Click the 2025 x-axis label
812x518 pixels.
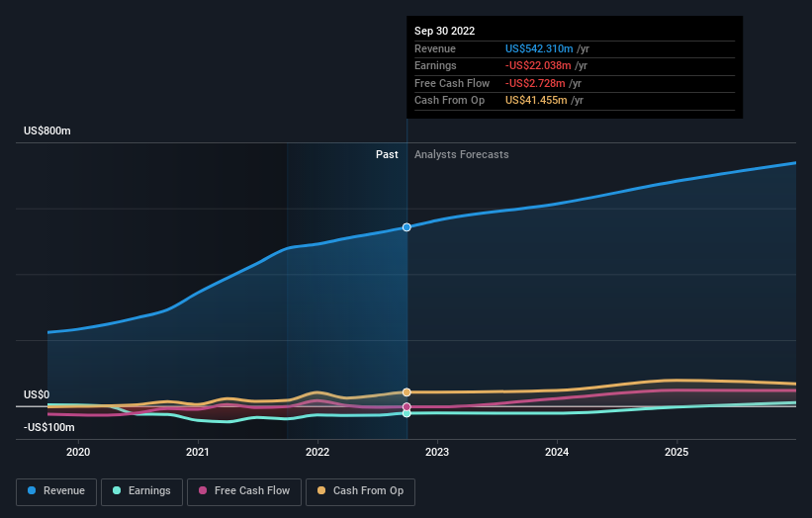(677, 453)
